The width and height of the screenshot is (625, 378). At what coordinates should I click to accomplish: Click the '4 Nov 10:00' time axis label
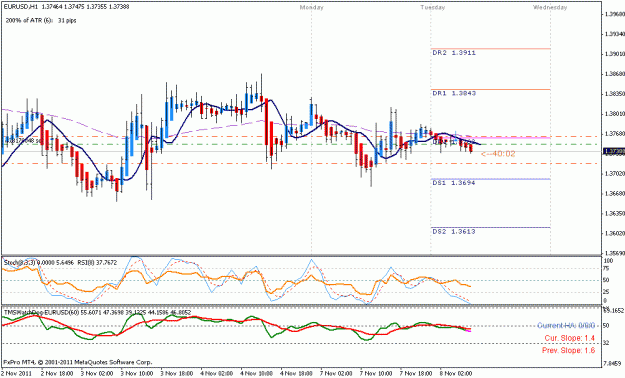point(257,374)
